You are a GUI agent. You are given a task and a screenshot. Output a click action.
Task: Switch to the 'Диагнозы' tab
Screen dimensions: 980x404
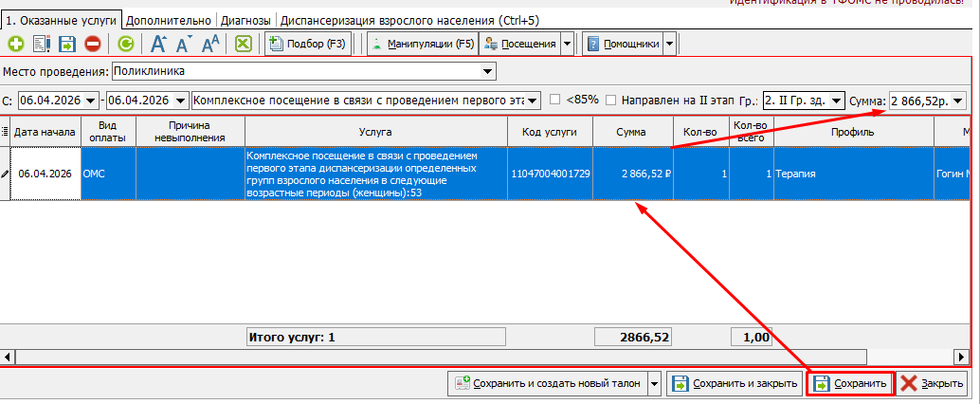pyautogui.click(x=247, y=20)
